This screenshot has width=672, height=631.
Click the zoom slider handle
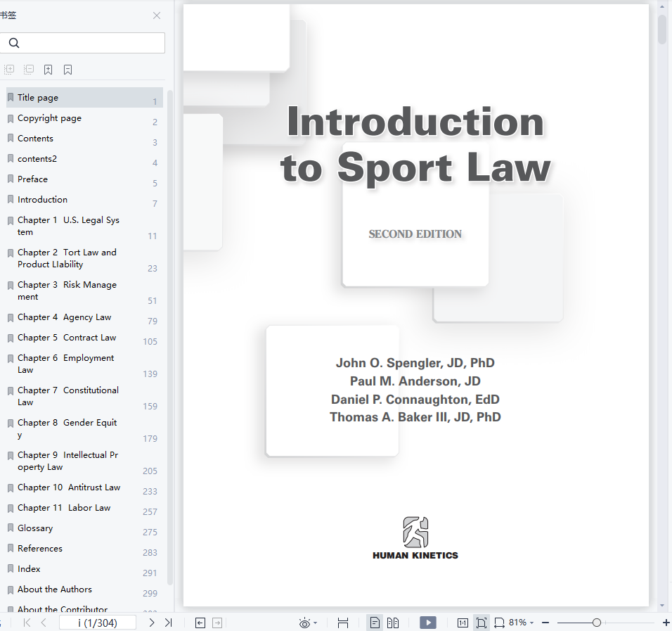597,623
